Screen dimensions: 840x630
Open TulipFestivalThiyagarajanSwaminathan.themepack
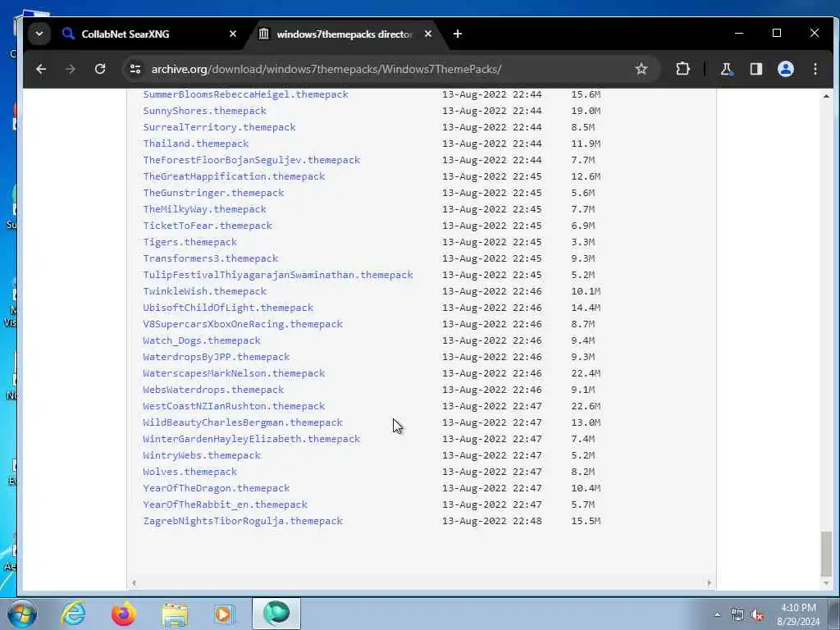[277, 275]
